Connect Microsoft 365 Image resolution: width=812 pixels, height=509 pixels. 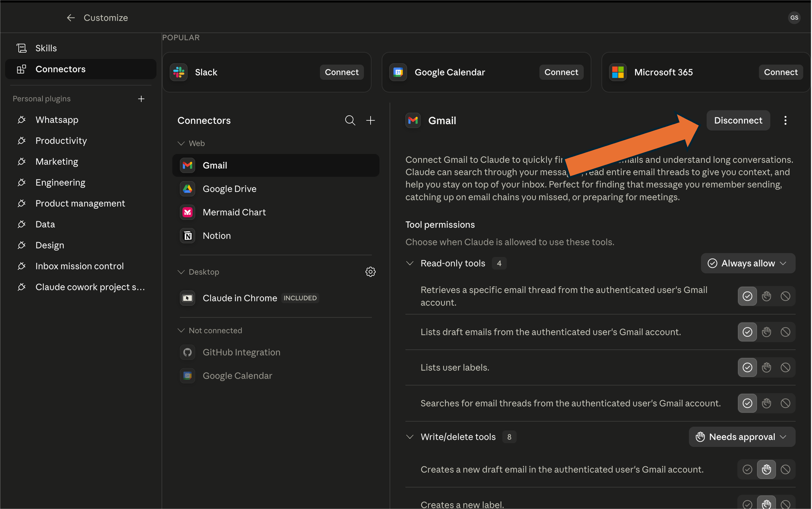pyautogui.click(x=781, y=72)
